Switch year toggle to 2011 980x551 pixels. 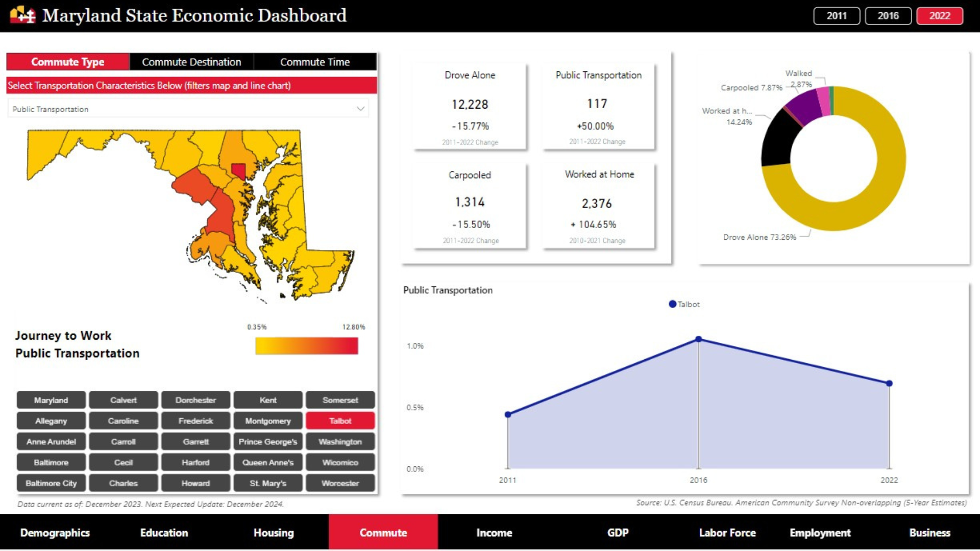pos(837,16)
